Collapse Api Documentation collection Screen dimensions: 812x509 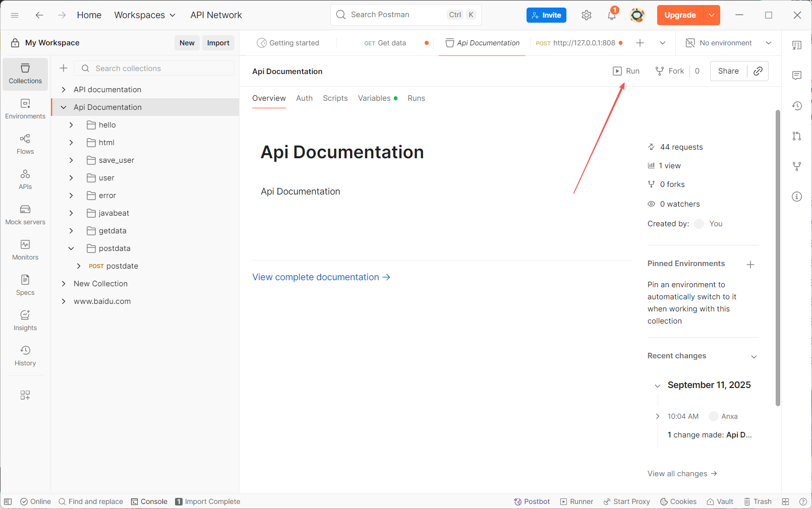coord(64,107)
